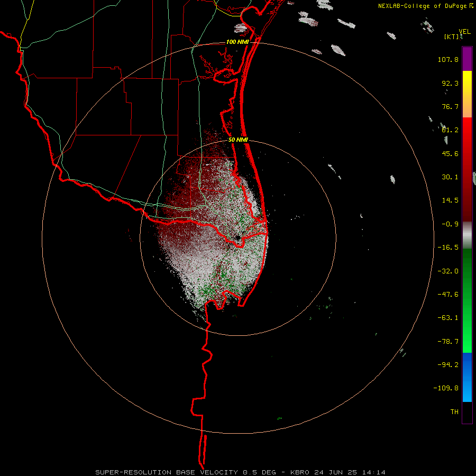Click the KBRO radar site dot at center
The image size is (476, 476).
click(237, 237)
